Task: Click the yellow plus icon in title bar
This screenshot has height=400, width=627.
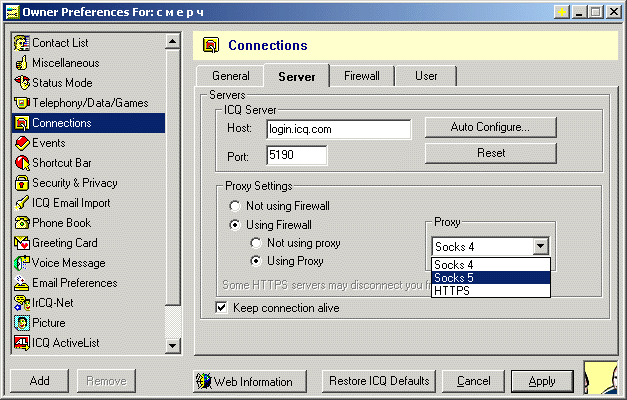Action: pos(561,12)
